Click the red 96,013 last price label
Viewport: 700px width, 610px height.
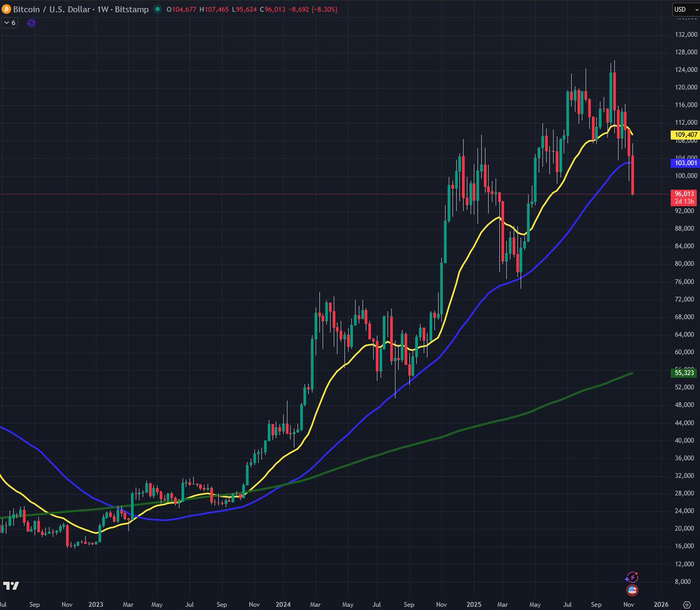pyautogui.click(x=685, y=194)
